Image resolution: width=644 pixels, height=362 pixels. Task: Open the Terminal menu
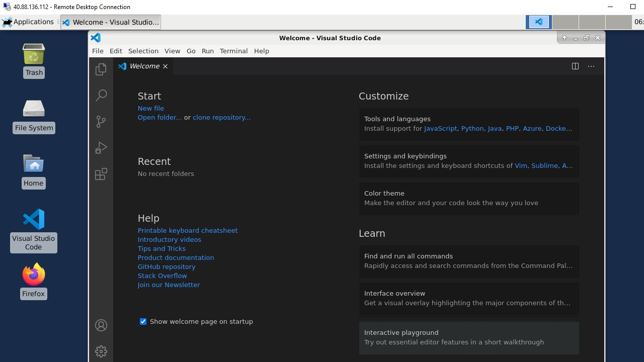coord(233,51)
